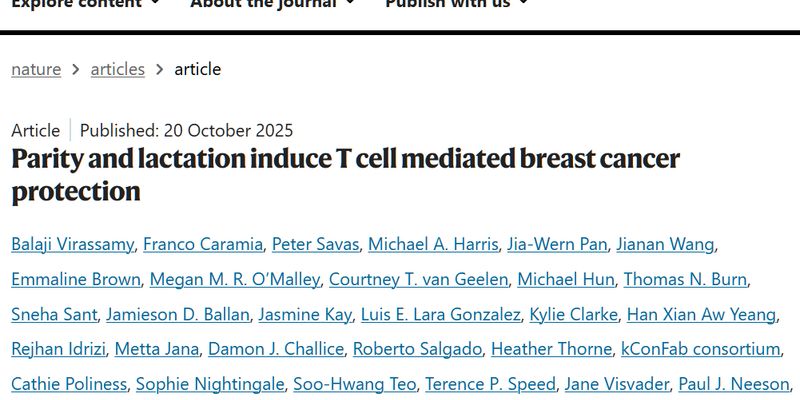Click on author Jia-Wern Pan
This screenshot has height=400, width=800.
pos(556,244)
